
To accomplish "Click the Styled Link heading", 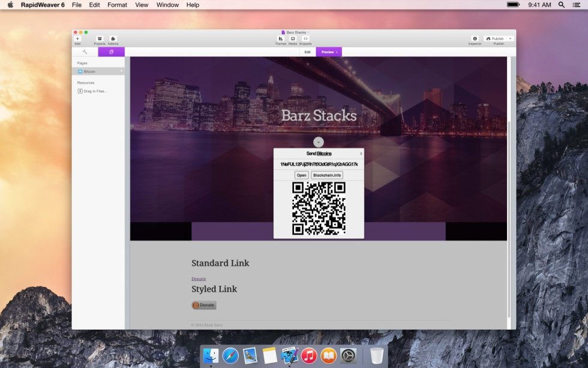I will tap(214, 289).
